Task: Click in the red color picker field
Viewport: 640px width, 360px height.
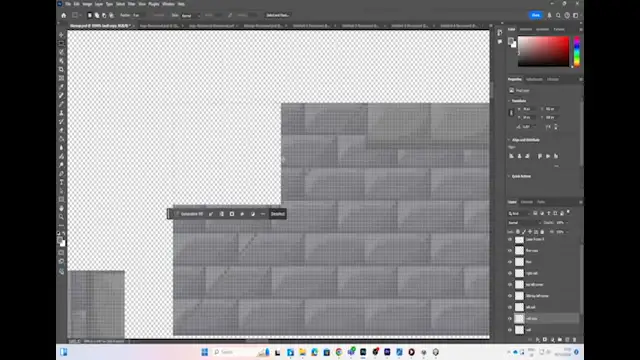Action: 543,51
